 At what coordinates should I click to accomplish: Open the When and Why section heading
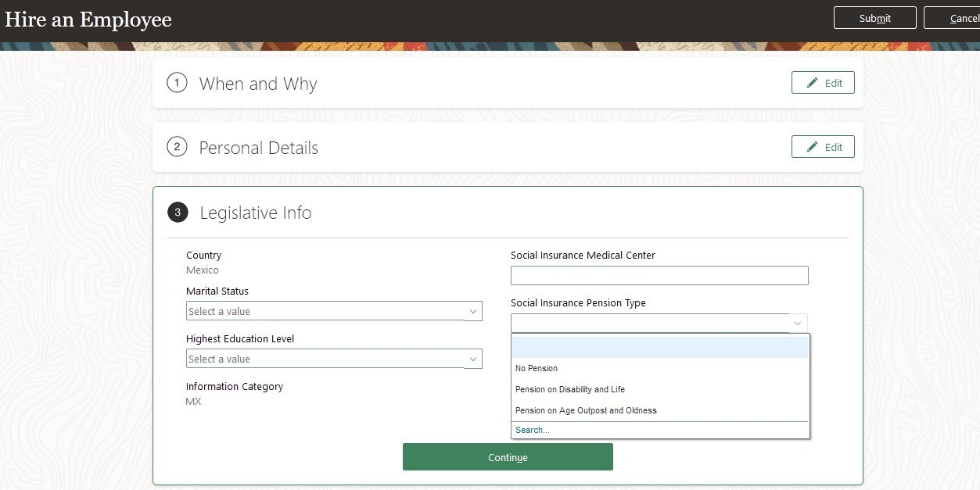[x=258, y=84]
